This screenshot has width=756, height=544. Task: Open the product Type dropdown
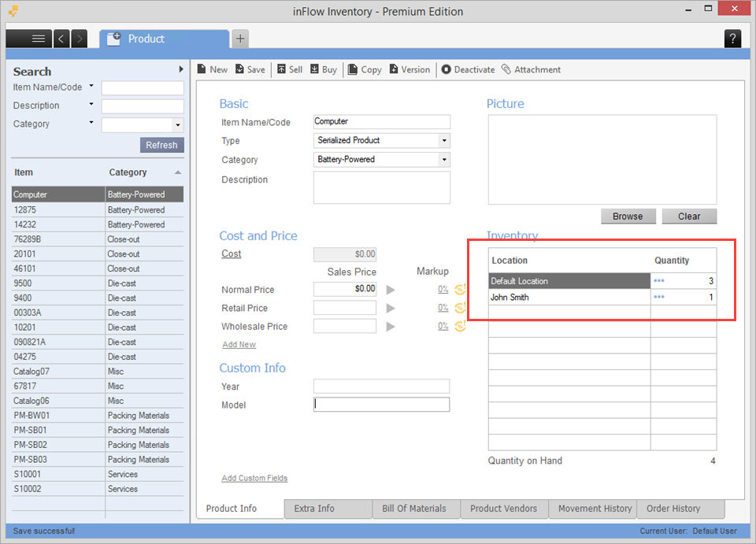[444, 141]
